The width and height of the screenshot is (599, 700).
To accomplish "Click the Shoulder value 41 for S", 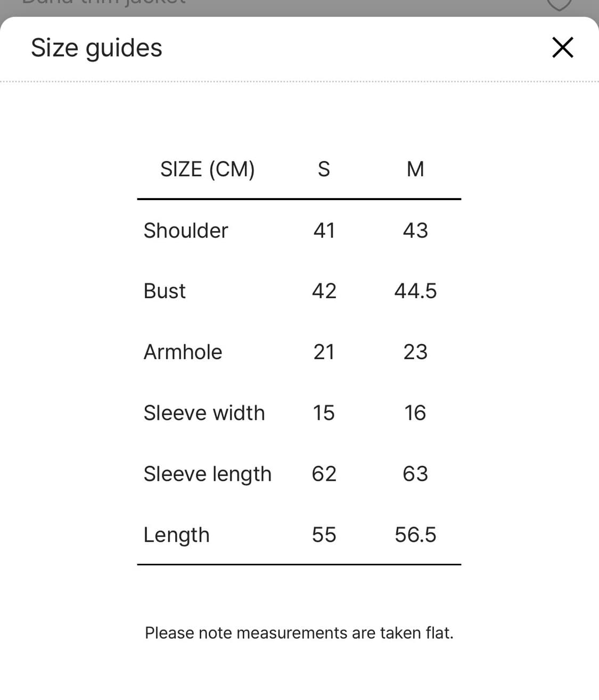I will point(324,230).
